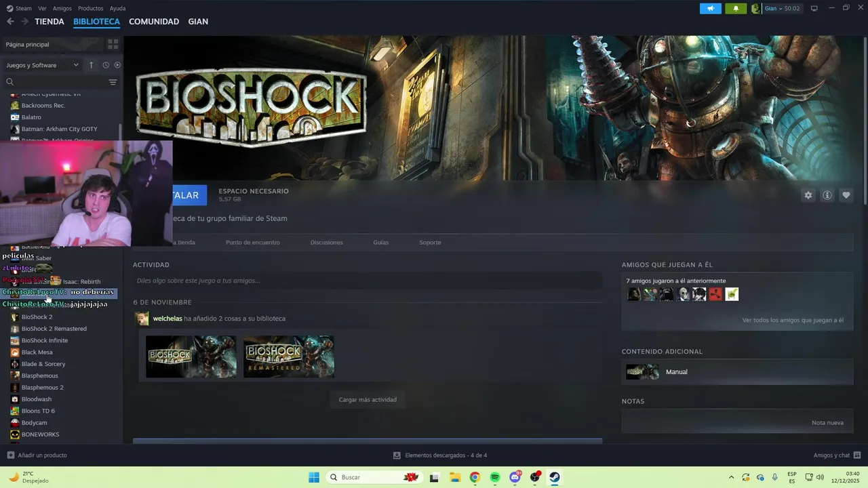Switch to Big Picture mode icon
The height and width of the screenshot is (488, 868).
coord(814,8)
